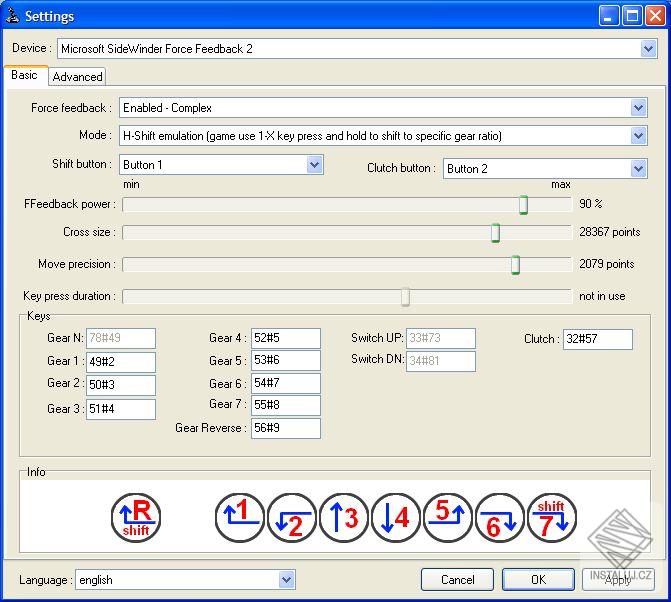The width and height of the screenshot is (671, 602).
Task: Open the Language dropdown
Action: point(287,579)
